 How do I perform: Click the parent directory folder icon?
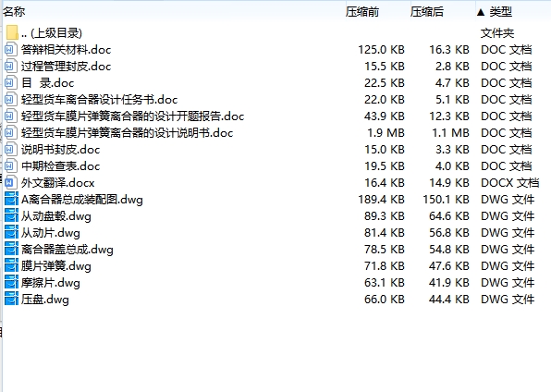(x=12, y=32)
